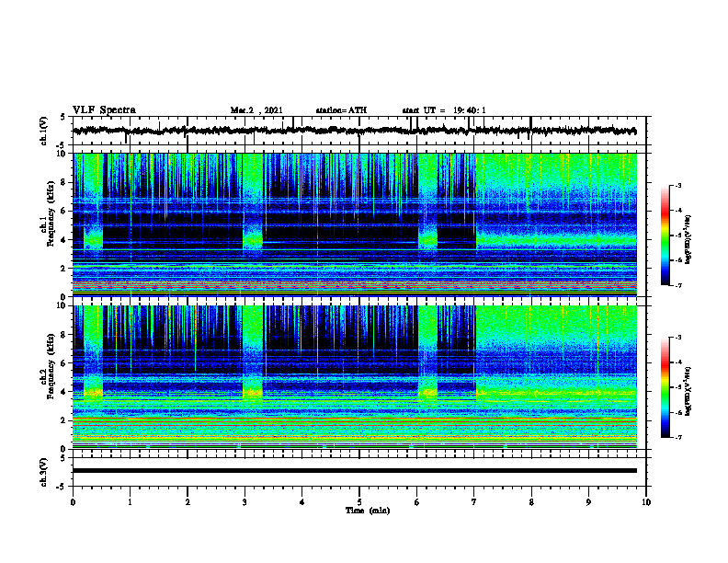Viewport: 728px width, 563px height.
Task: Click time axis tick label "1"
Action: tap(130, 502)
